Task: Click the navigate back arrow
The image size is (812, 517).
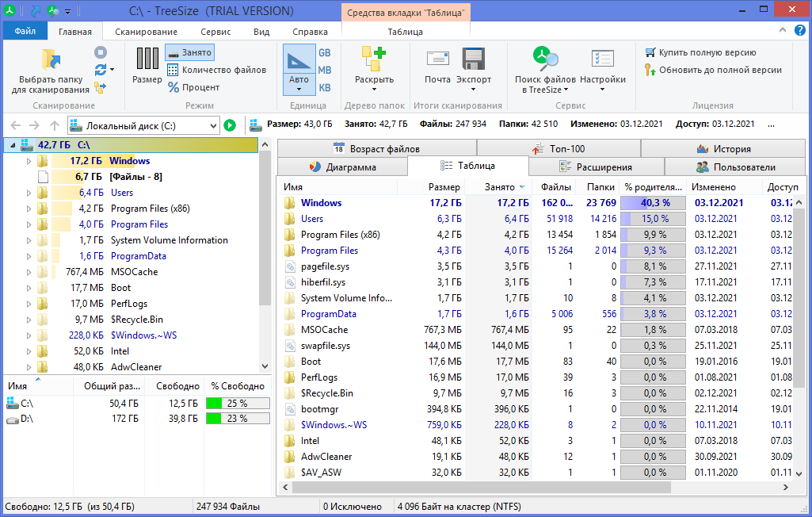Action: tap(16, 125)
